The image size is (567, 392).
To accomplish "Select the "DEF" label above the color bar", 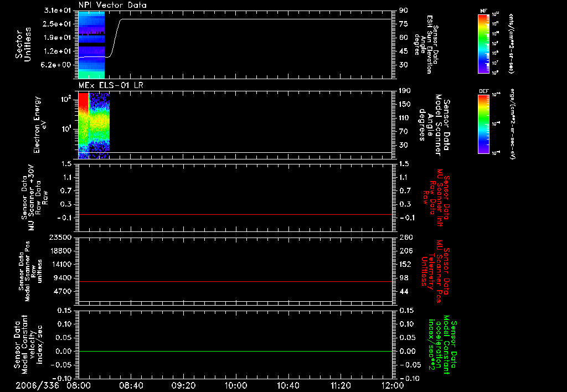I will click(x=484, y=91).
